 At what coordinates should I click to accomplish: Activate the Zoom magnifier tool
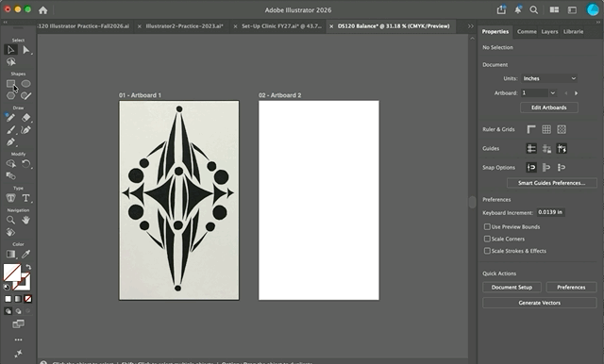[10, 220]
